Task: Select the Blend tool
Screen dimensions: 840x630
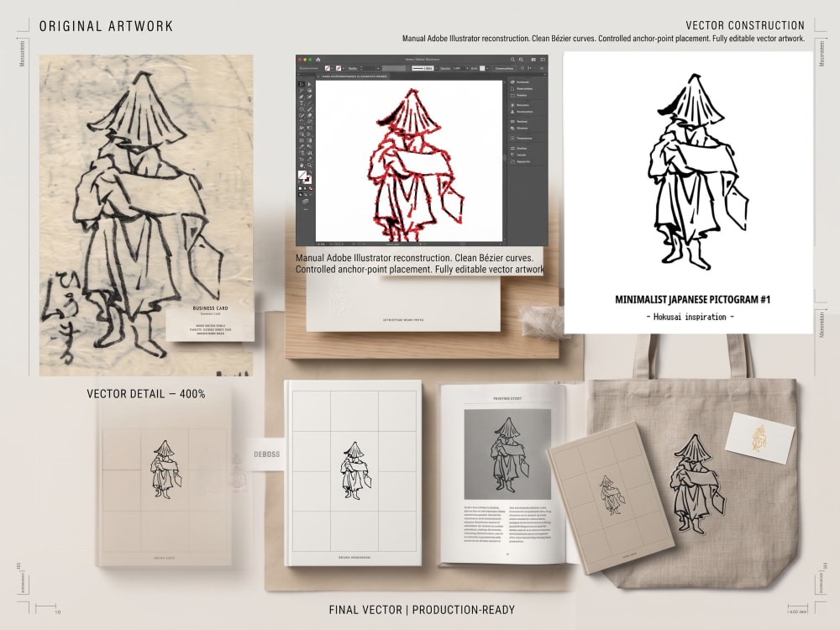Action: point(310,147)
